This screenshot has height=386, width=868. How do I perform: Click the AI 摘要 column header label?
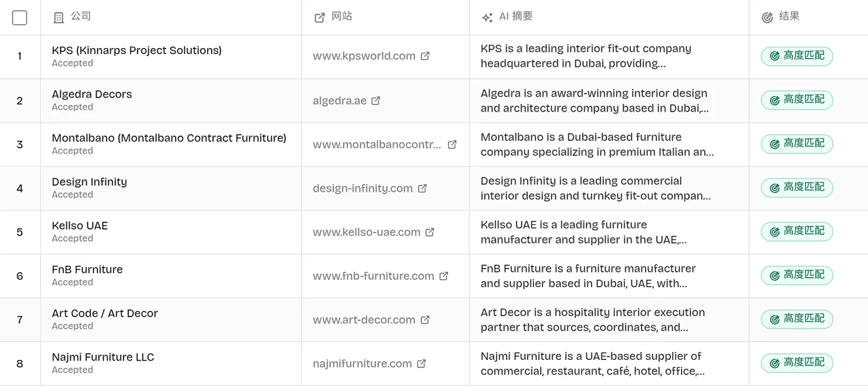click(516, 17)
